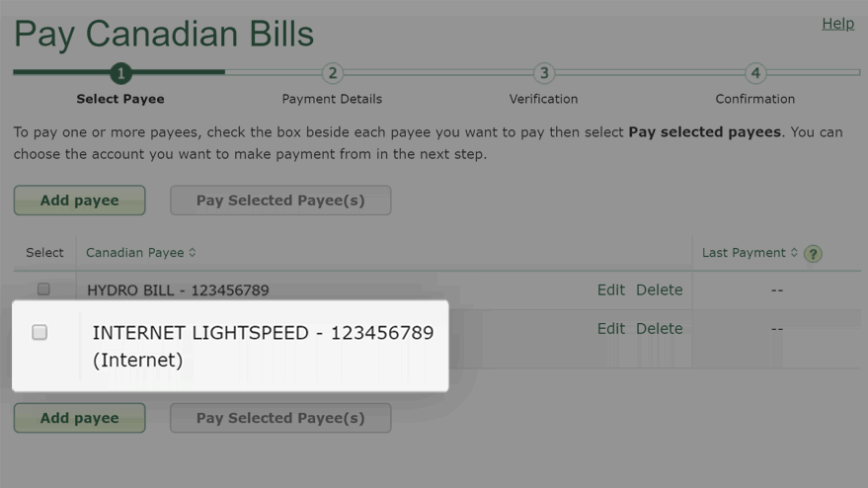Check the INTERNET LIGHTSPEED payee checkbox

(39, 332)
